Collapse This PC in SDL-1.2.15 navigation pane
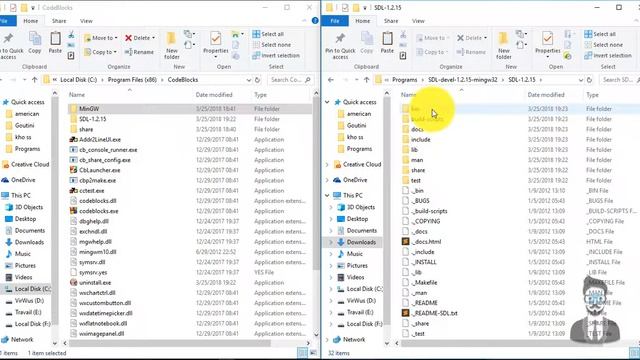This screenshot has height=360, width=640. point(327,196)
